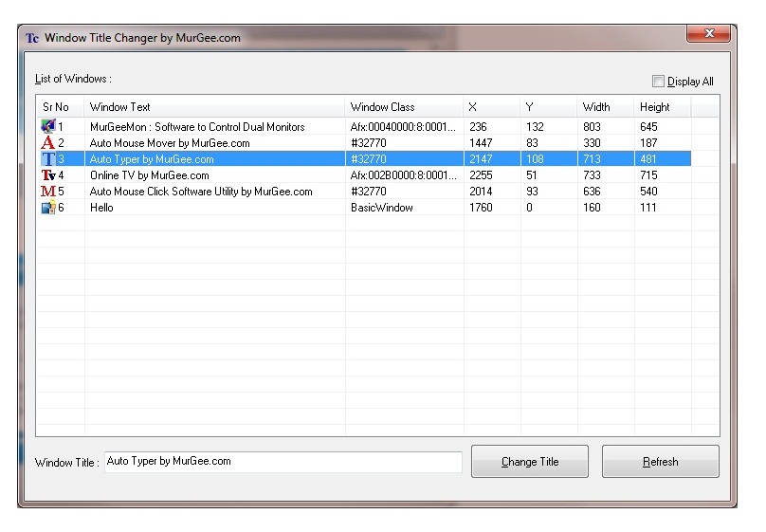Viewport: 766px width, 532px height.
Task: Click the Height value 715
Action: 648,175
